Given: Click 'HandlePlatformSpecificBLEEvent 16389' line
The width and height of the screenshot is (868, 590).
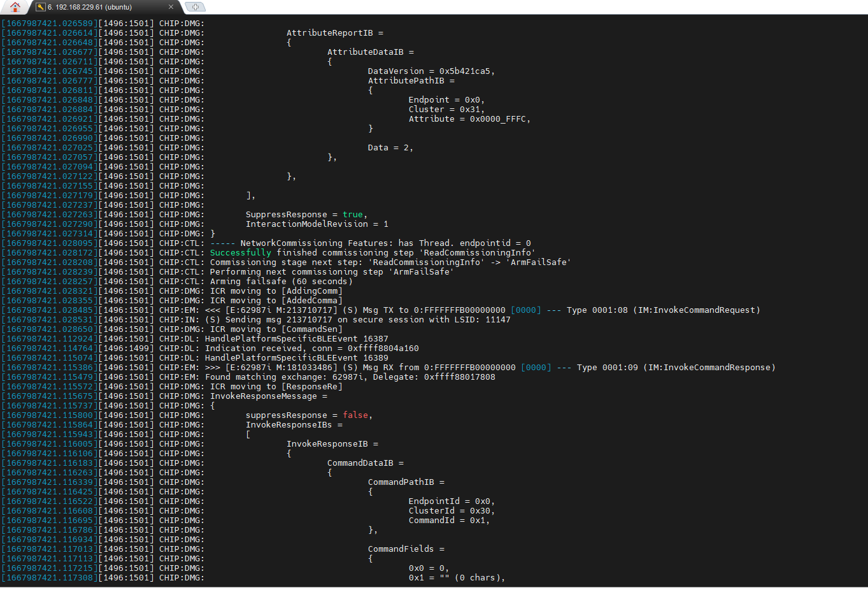Looking at the screenshot, I should (x=297, y=358).
